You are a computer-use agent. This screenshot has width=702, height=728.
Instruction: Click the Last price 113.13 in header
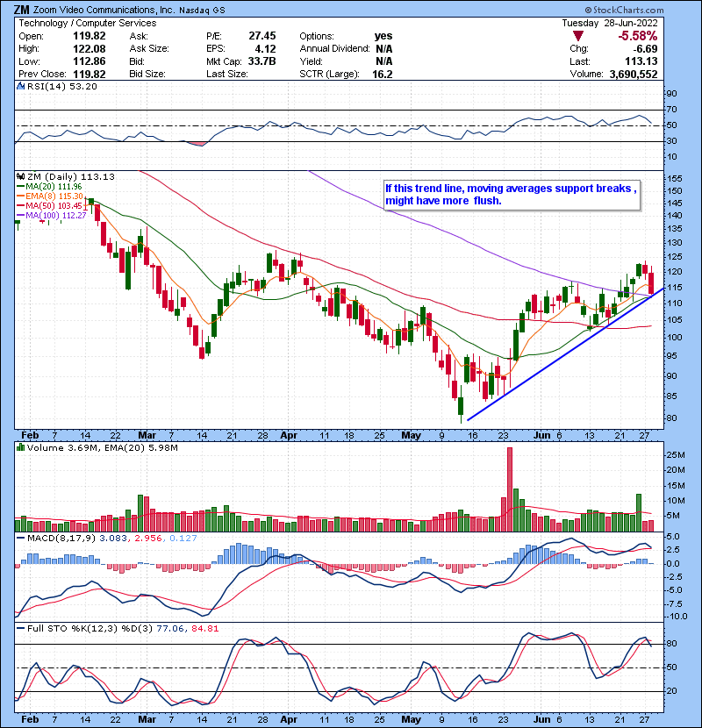point(641,61)
